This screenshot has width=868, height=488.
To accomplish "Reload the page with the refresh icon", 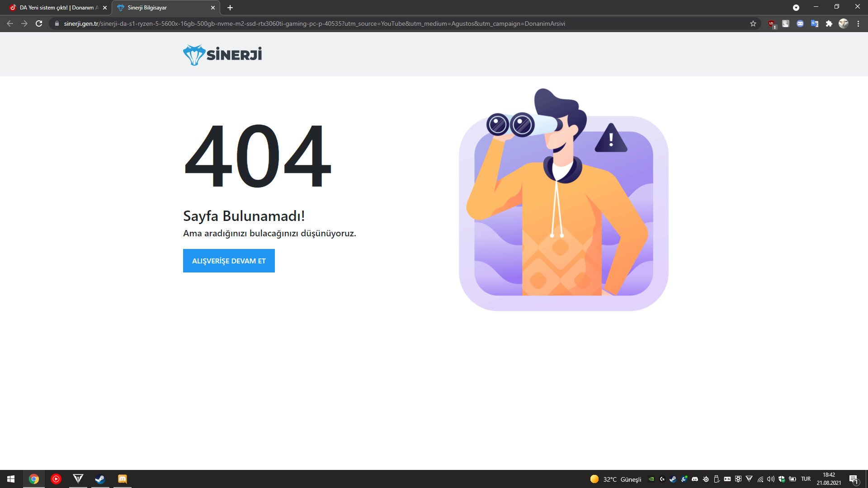I will [x=39, y=23].
